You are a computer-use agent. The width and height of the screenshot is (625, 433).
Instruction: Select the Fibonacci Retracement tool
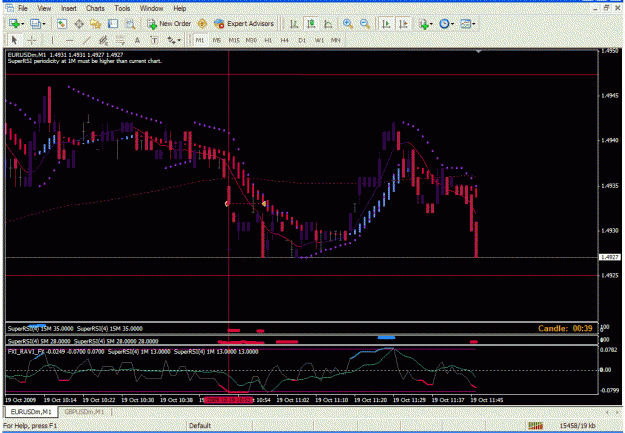tap(120, 40)
